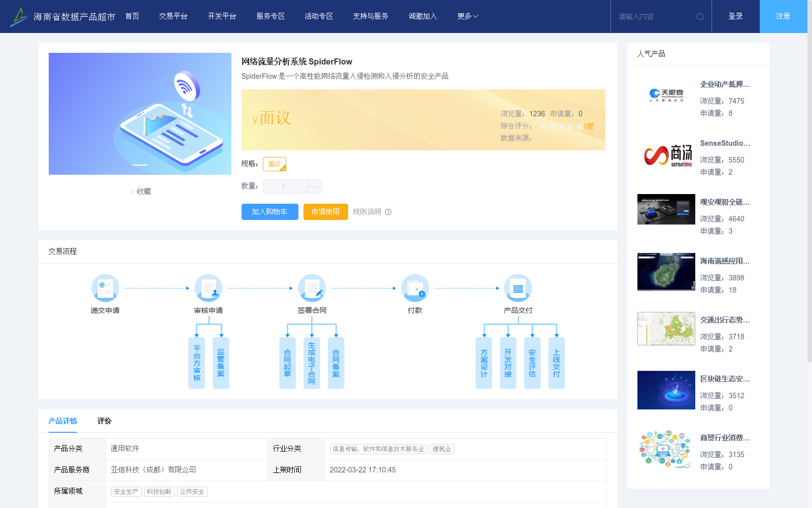Viewport: 812px width, 508px height.
Task: Open 海南遥感应用 product title link
Action: coord(725,261)
